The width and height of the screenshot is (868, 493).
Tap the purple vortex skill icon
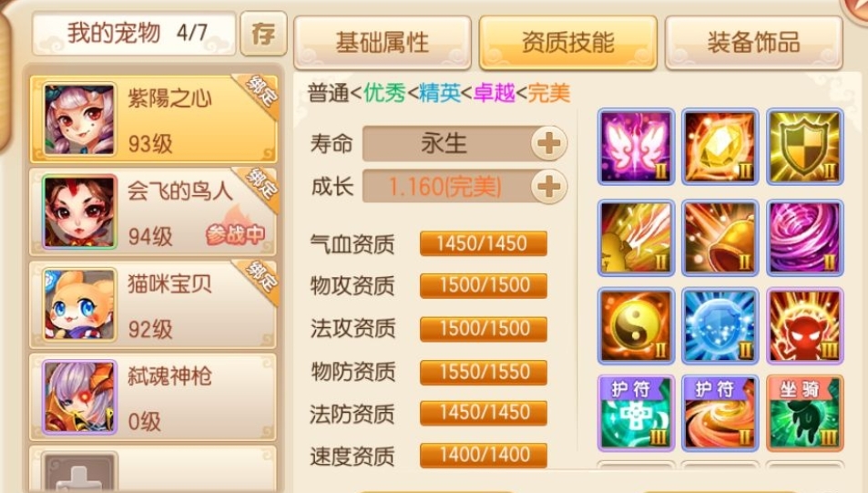point(805,238)
